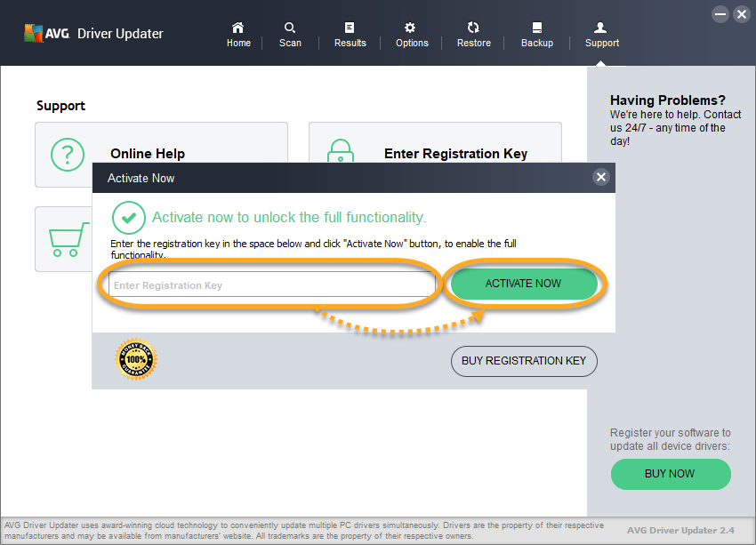Screen dimensions: 756x545
Task: Open the Home tab label
Action: click(x=238, y=43)
